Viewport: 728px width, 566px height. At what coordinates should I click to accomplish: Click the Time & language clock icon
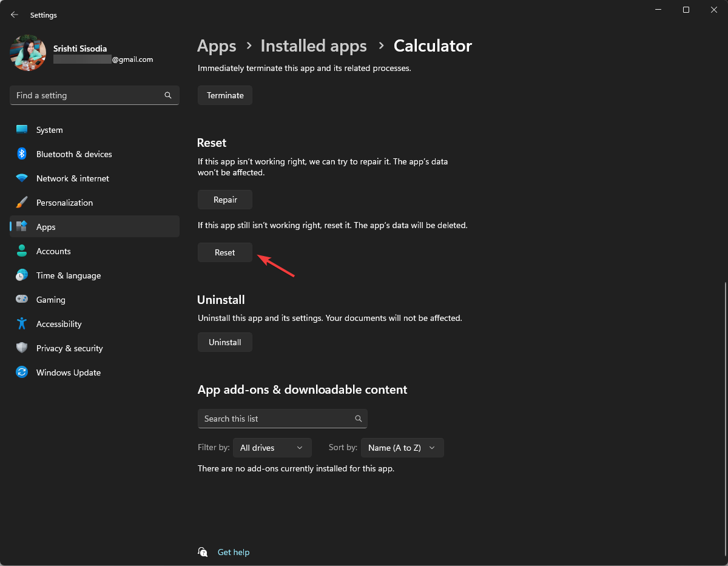(x=22, y=275)
